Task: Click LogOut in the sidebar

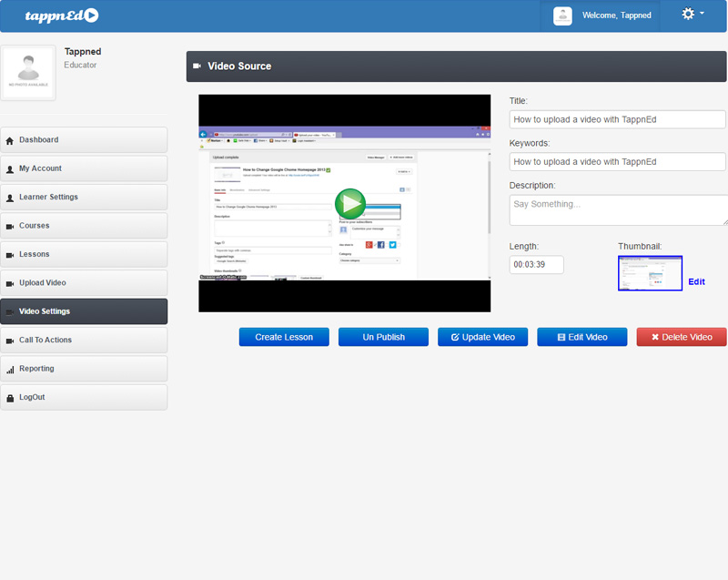Action: (x=84, y=398)
